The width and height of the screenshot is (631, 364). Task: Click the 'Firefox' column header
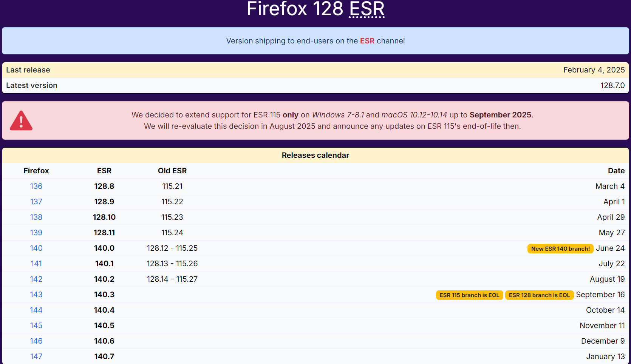[36, 171]
